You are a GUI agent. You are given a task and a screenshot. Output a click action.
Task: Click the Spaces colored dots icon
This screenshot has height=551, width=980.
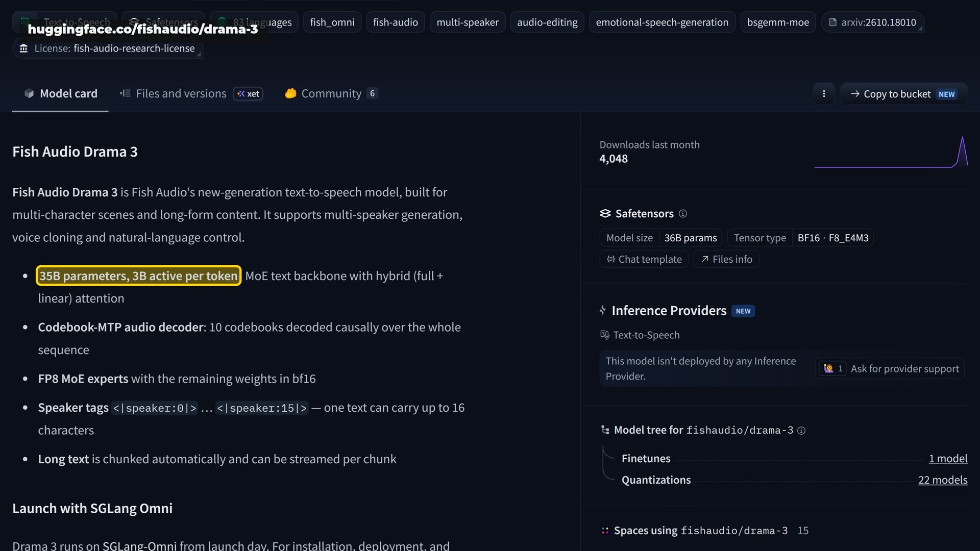point(605,531)
